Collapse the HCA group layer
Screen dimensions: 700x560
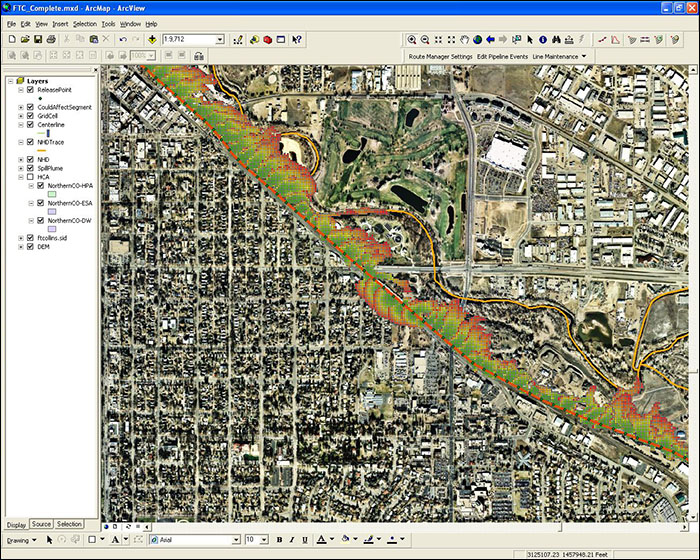pyautogui.click(x=21, y=177)
